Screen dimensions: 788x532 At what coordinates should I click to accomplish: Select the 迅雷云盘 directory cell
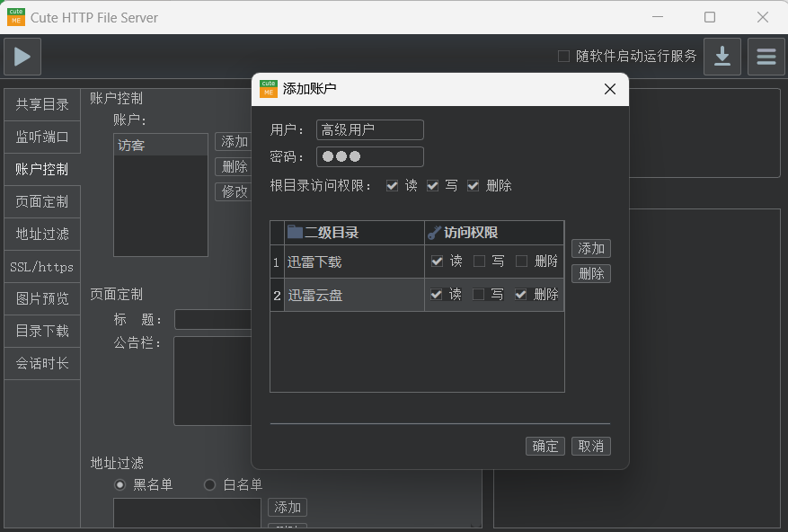[x=354, y=295]
